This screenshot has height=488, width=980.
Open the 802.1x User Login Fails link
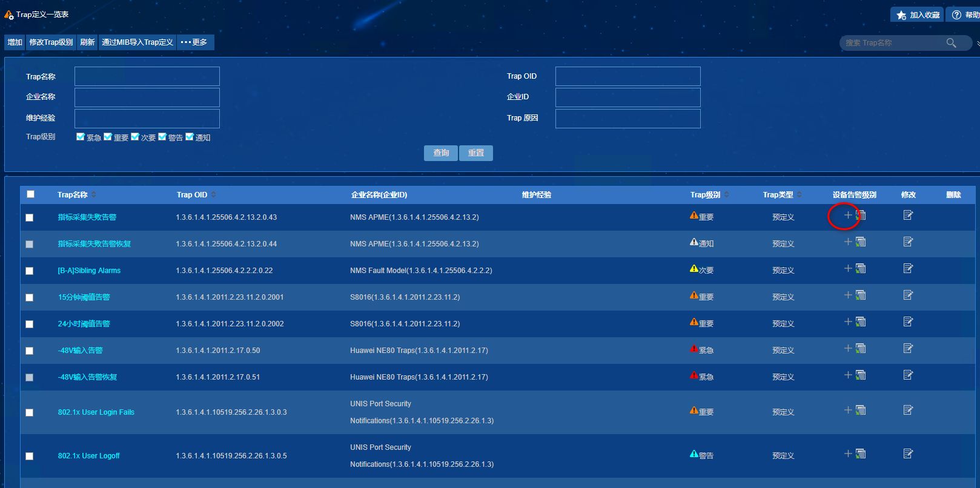click(x=96, y=412)
